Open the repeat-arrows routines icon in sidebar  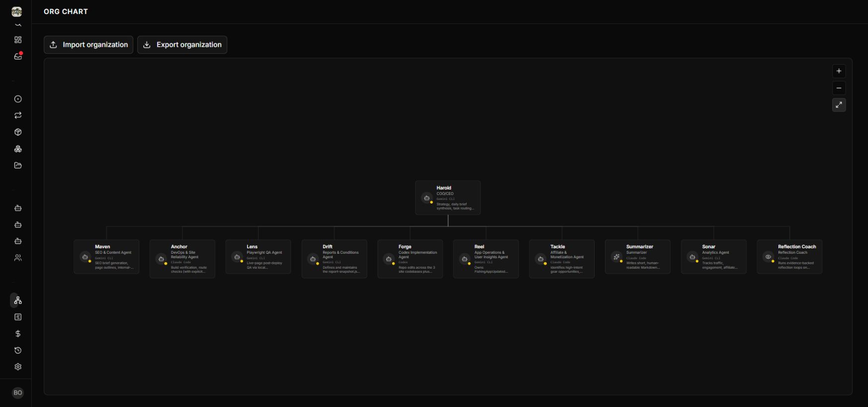pos(18,115)
